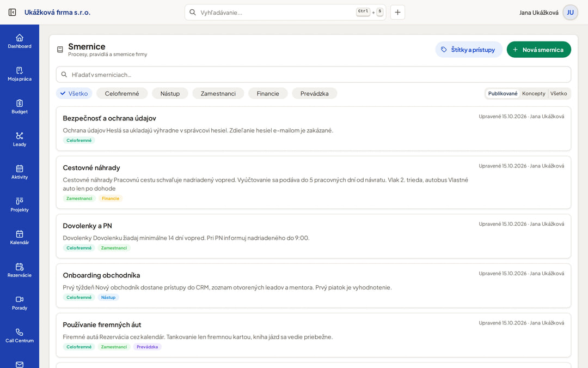Focus the global Vyhľadávanie search field
588x368 pixels.
tap(285, 13)
